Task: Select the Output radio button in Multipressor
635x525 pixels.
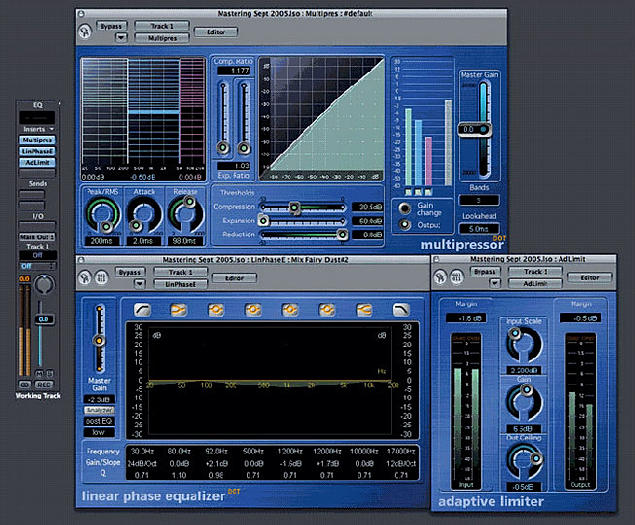Action: (405, 224)
